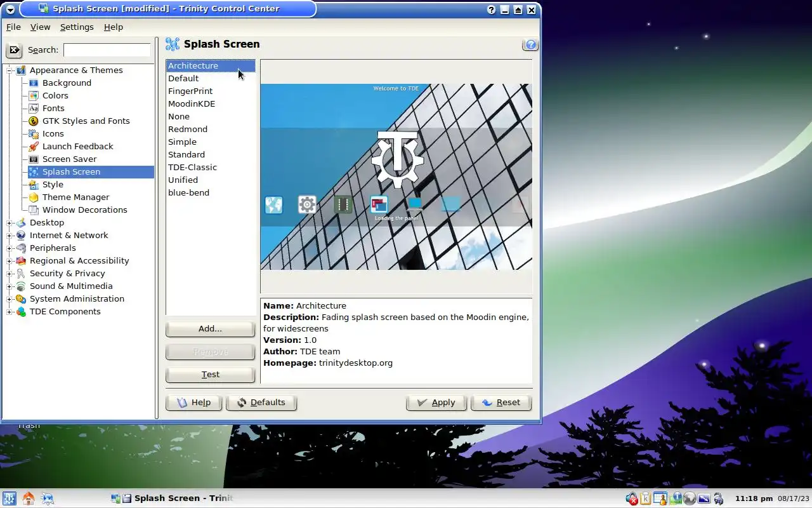Expand the Security & Privacy category
This screenshot has height=508, width=812.
coord(10,274)
